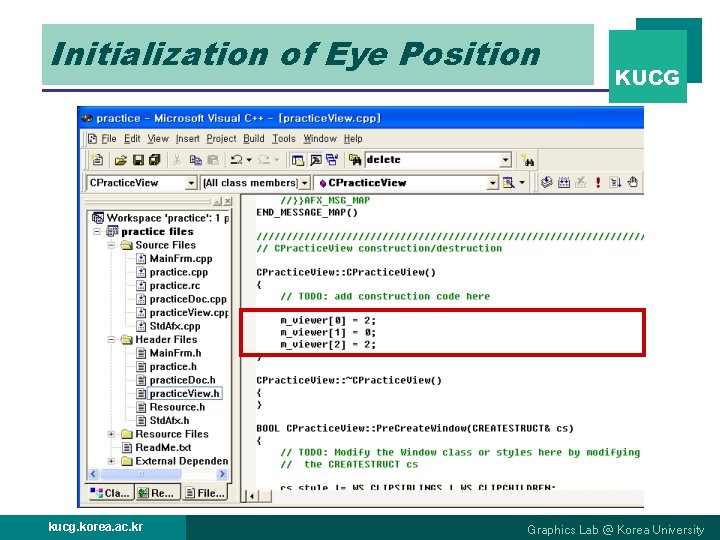Click the New Text File toolbar icon
The height and width of the screenshot is (540, 720).
(97, 160)
